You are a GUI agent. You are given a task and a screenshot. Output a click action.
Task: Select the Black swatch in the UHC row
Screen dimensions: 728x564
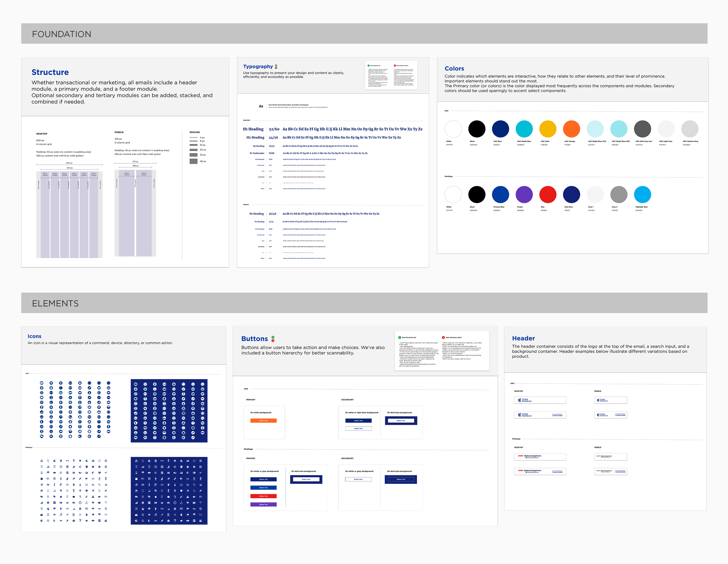pyautogui.click(x=477, y=129)
